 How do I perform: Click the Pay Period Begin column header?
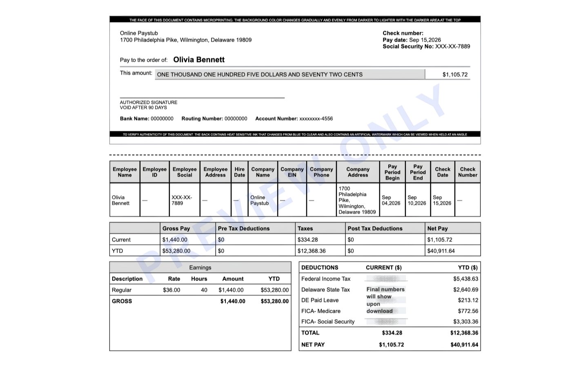[392, 172]
